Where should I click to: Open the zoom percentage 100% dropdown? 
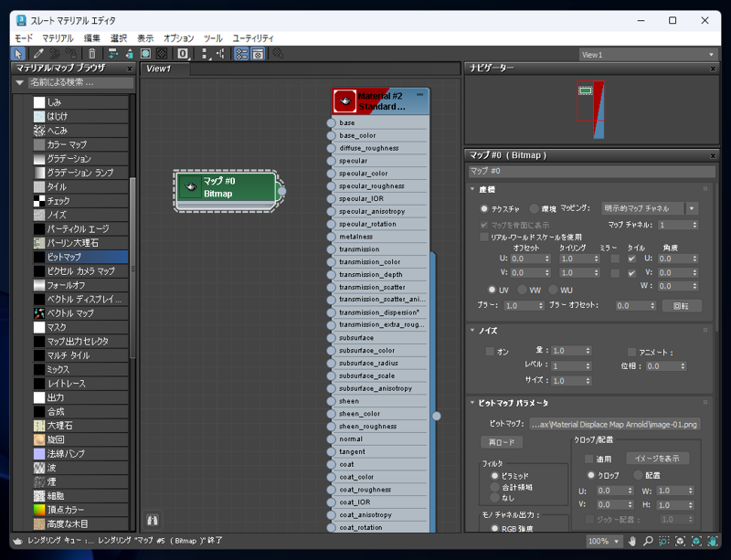[603, 541]
